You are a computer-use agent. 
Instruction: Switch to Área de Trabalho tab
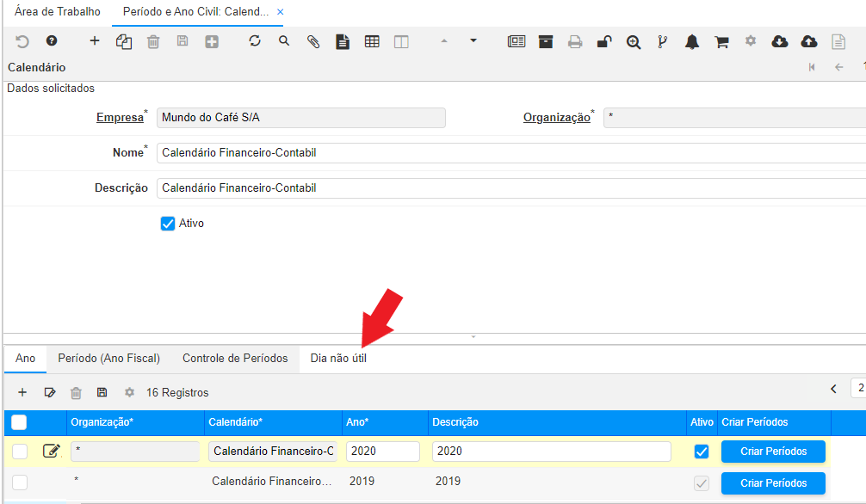pos(58,11)
